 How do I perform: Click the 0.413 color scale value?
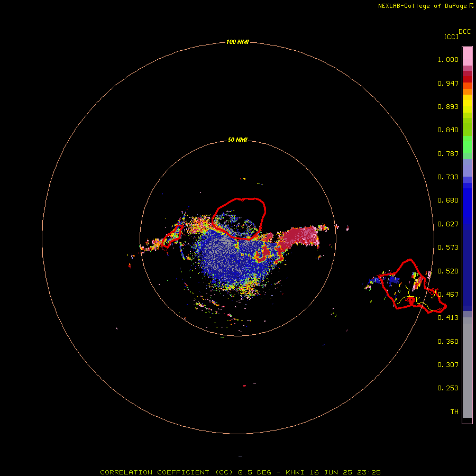click(x=448, y=318)
